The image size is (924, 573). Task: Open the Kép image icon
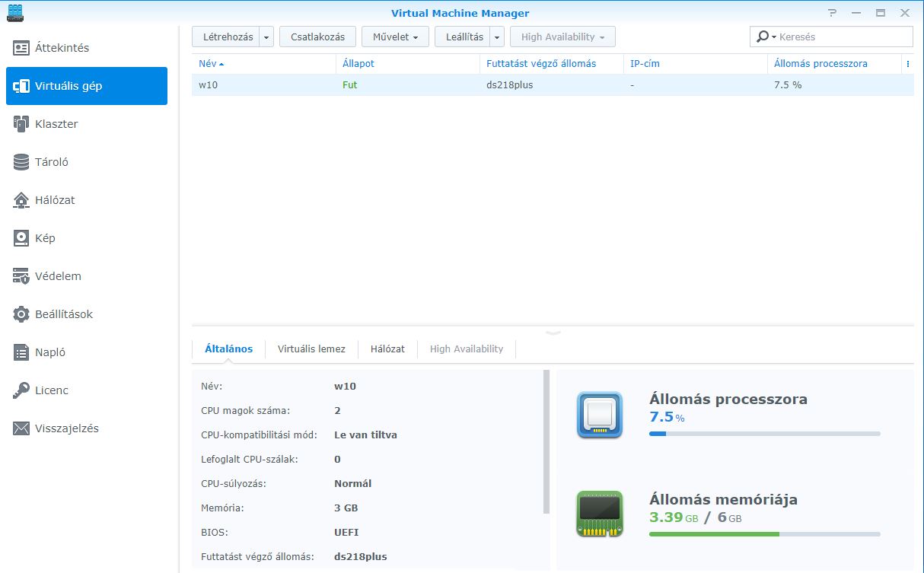(x=21, y=238)
